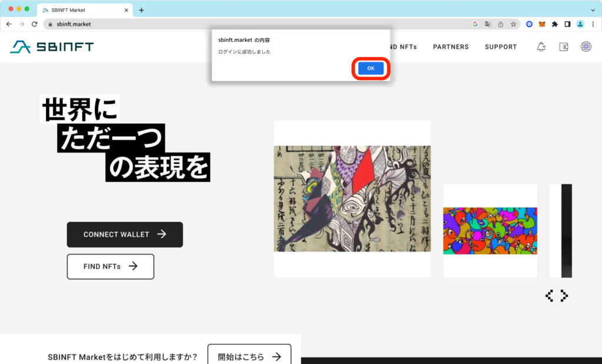
Task: Click the sbinft.market の内容 dialog title
Action: (244, 40)
